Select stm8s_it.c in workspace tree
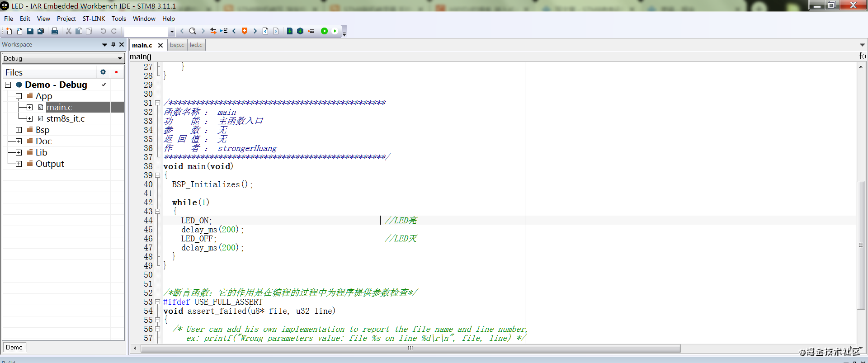The image size is (868, 363). [66, 118]
